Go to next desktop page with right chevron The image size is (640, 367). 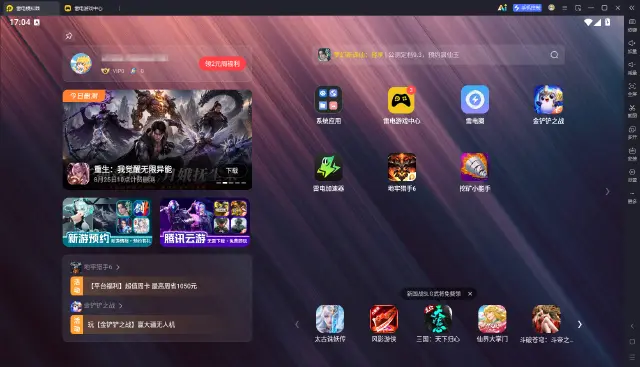pos(607,191)
